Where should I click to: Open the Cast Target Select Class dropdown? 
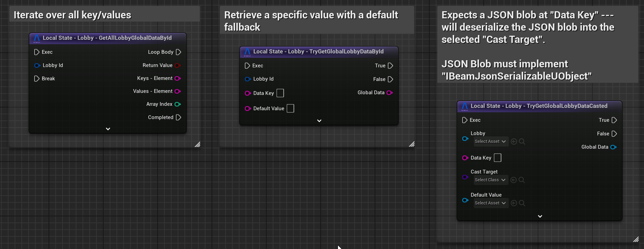click(x=490, y=180)
